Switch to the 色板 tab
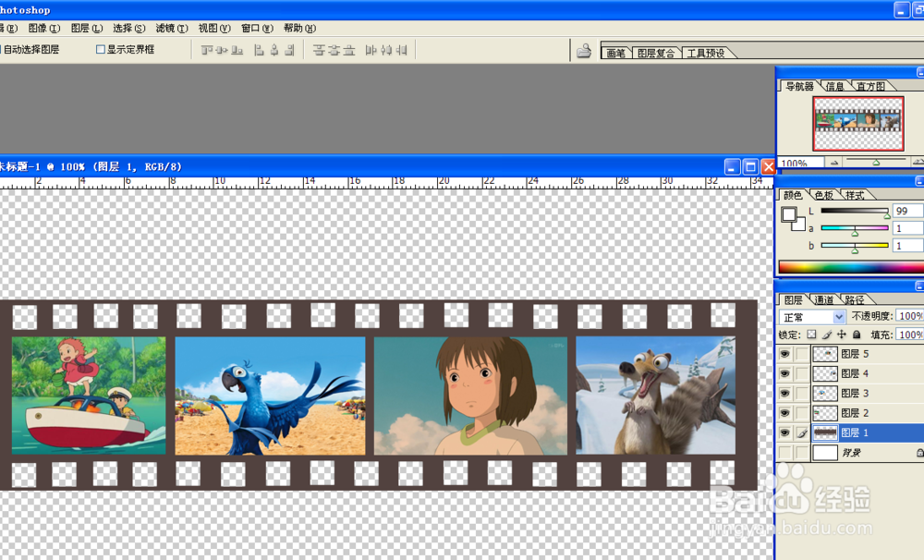The width and height of the screenshot is (924, 560). [x=824, y=195]
